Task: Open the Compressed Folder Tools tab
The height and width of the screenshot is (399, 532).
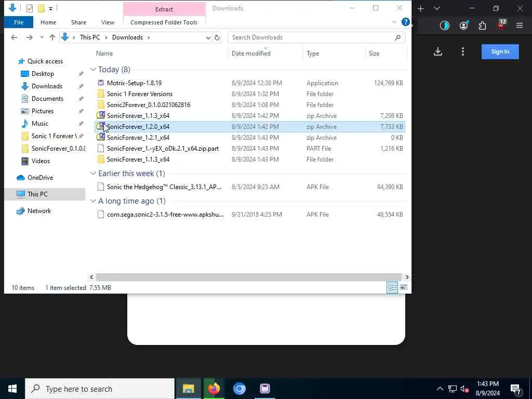Action: coord(164,22)
